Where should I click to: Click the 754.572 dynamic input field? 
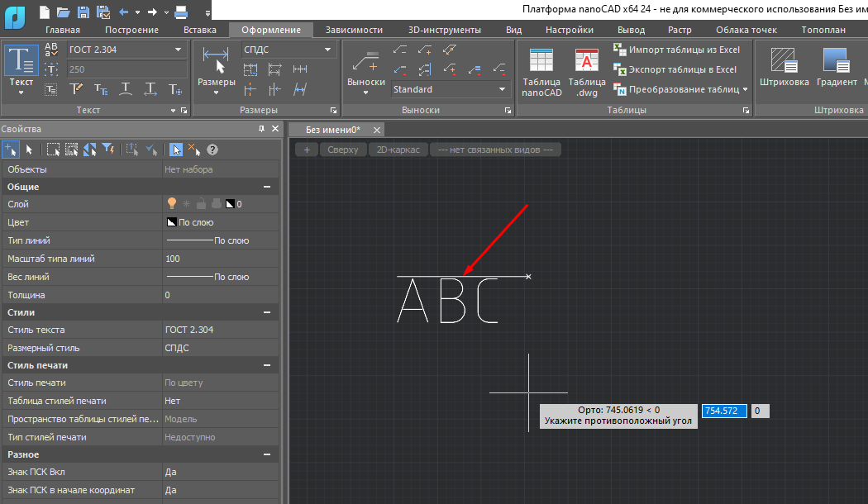[724, 411]
